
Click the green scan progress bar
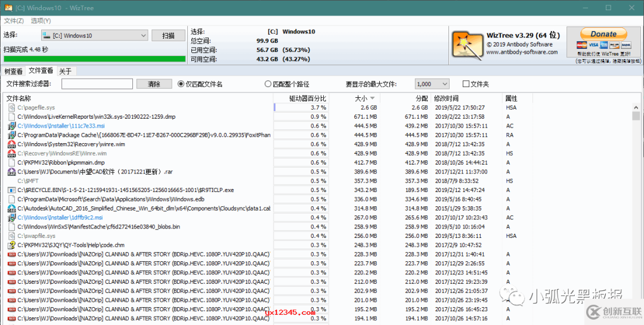tap(94, 59)
